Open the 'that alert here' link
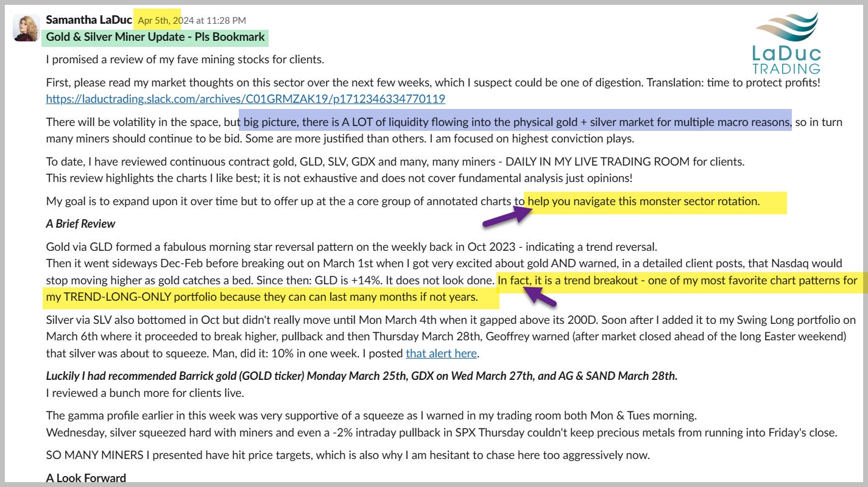The width and height of the screenshot is (868, 487). click(441, 353)
